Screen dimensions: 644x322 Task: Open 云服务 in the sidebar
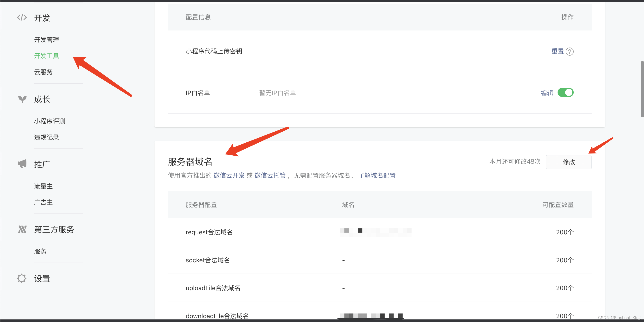(x=43, y=72)
